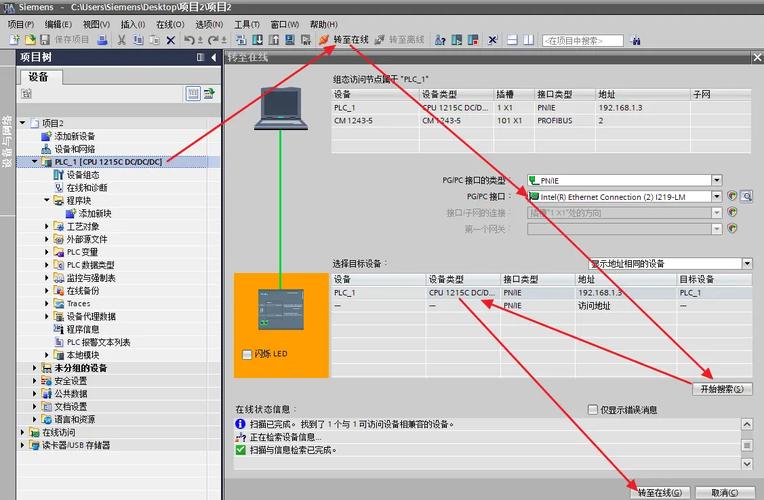Open the 编辑(E) menu
Image resolution: width=764 pixels, height=500 pixels.
coord(58,24)
